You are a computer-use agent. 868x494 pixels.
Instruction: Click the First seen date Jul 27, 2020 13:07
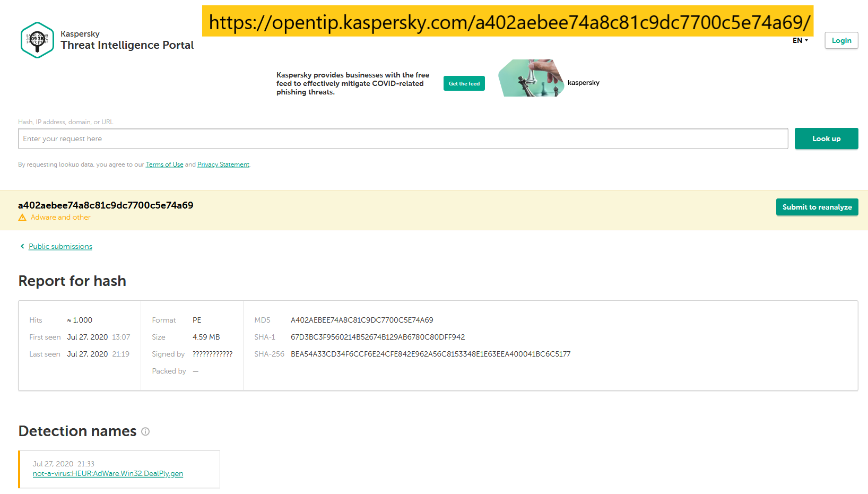coord(99,337)
